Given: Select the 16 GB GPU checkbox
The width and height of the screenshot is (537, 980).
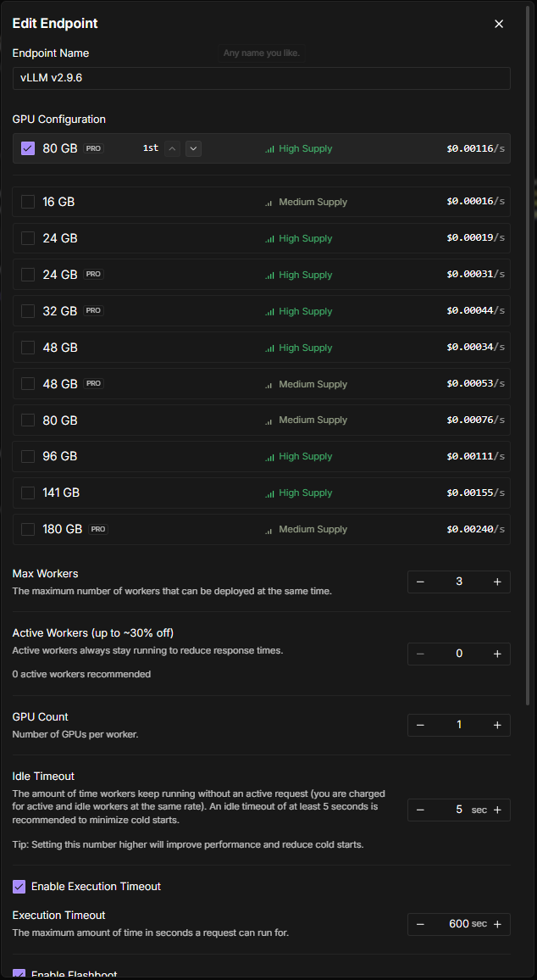Looking at the screenshot, I should tap(28, 202).
